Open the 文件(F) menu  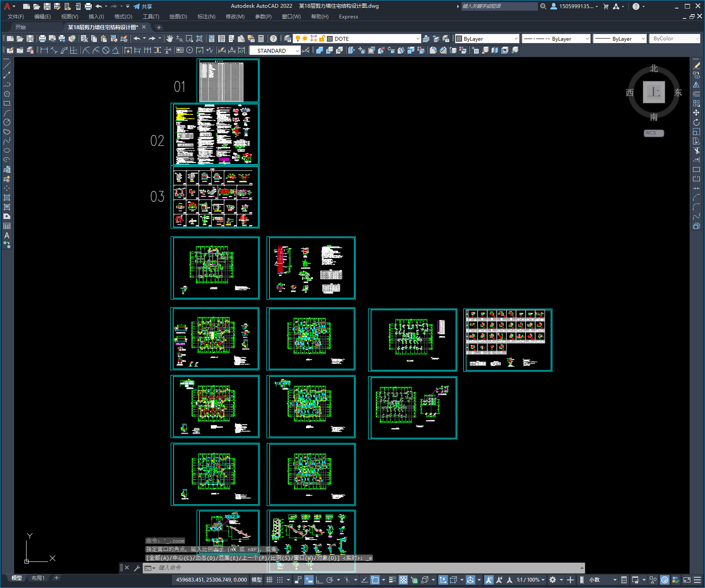point(16,16)
